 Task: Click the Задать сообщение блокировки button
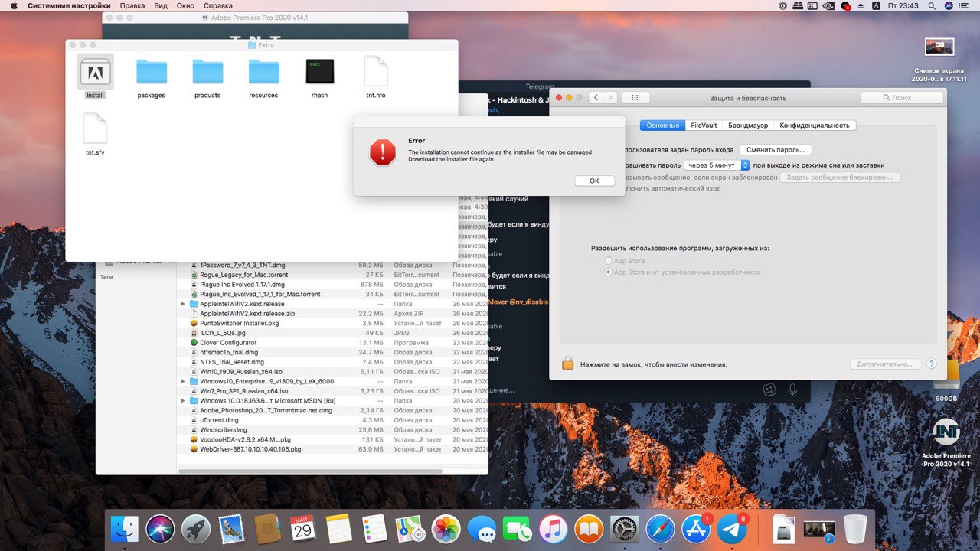[841, 178]
